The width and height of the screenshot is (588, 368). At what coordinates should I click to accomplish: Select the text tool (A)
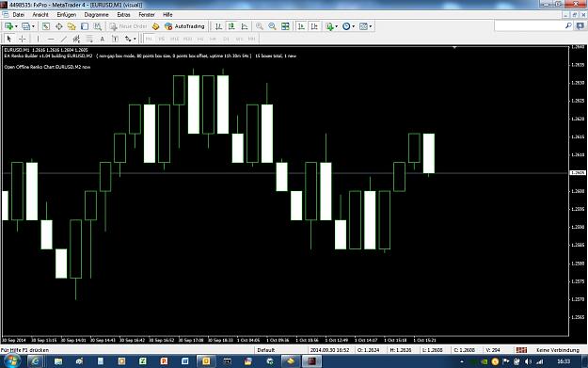click(x=102, y=39)
